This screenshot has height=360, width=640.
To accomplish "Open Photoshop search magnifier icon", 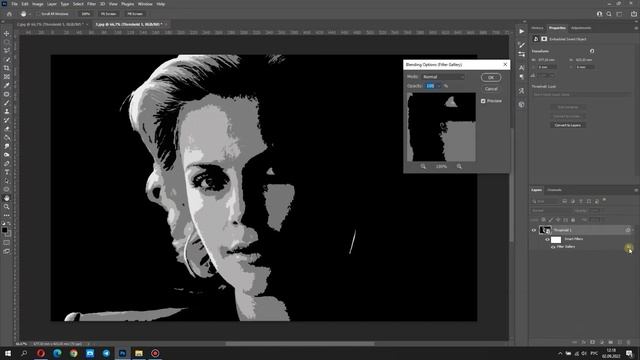I will point(609,14).
